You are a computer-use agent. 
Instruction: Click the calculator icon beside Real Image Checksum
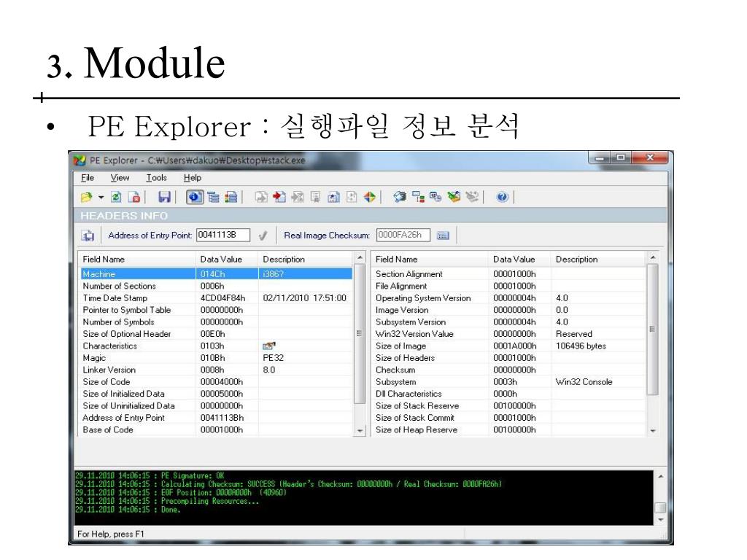pyautogui.click(x=443, y=236)
